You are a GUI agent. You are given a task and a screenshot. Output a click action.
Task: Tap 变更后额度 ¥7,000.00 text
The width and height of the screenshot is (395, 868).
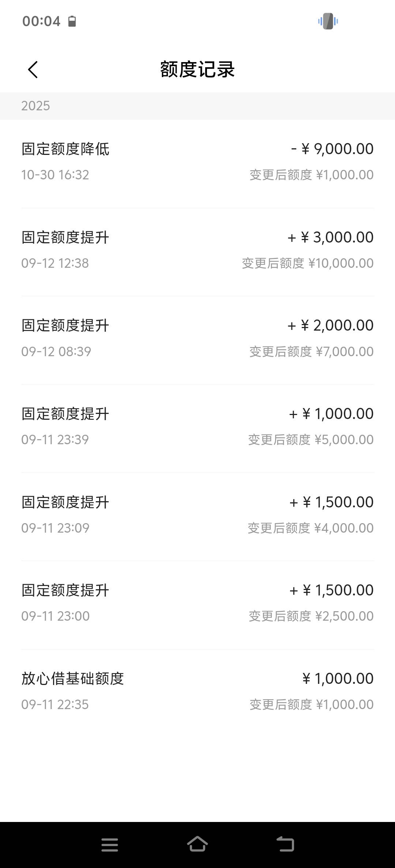(311, 352)
